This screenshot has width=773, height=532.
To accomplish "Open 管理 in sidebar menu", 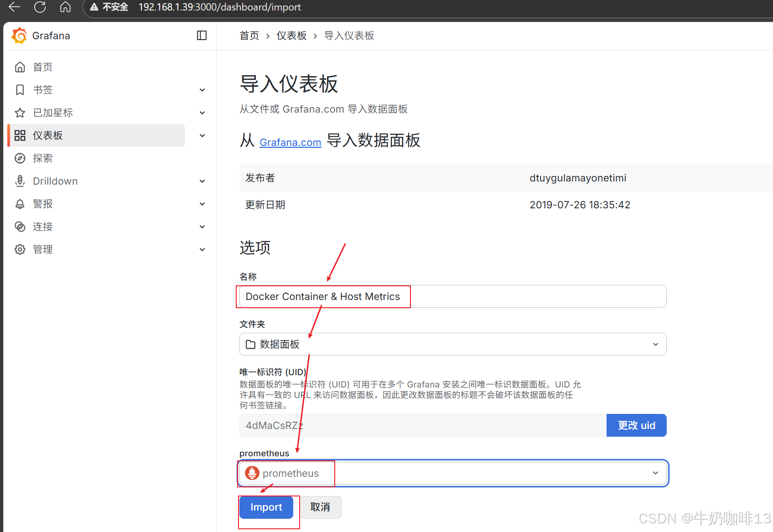I will (43, 249).
